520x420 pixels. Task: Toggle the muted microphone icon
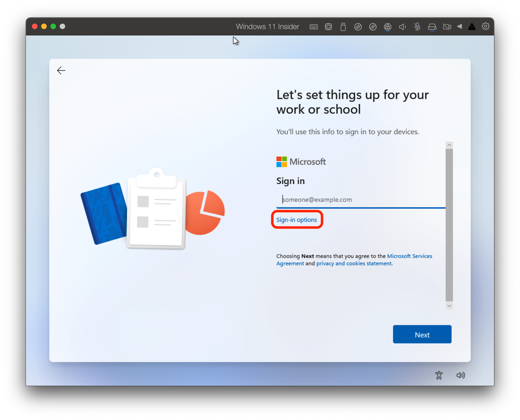point(417,27)
